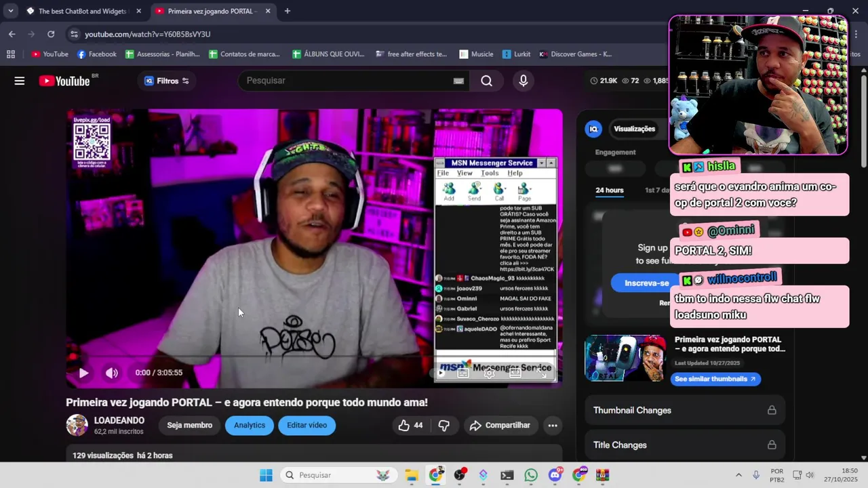Show hidden tray icons with the chevron

tap(738, 475)
